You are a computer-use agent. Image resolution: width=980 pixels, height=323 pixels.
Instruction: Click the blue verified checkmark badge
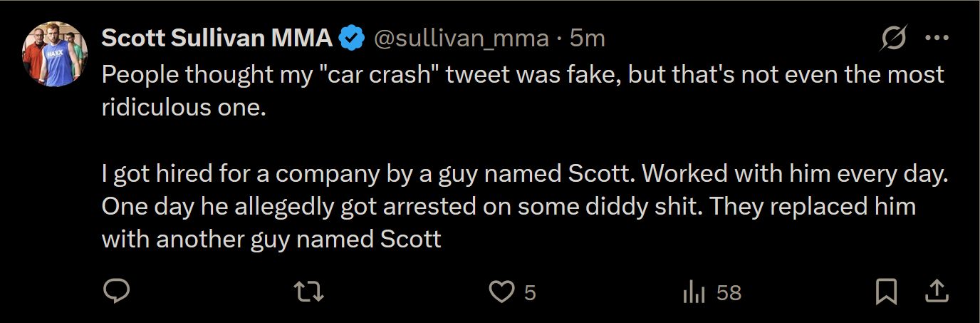click(x=351, y=39)
